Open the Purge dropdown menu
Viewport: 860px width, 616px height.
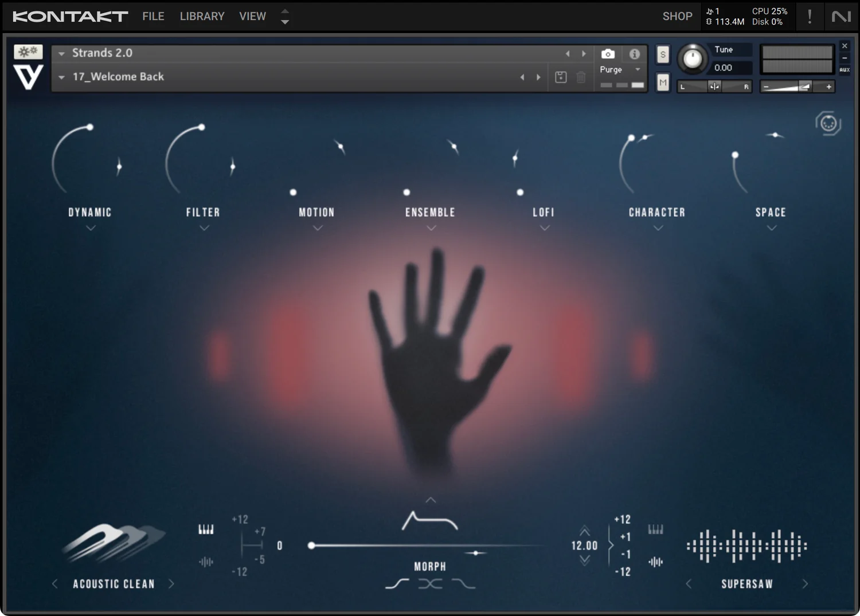638,69
